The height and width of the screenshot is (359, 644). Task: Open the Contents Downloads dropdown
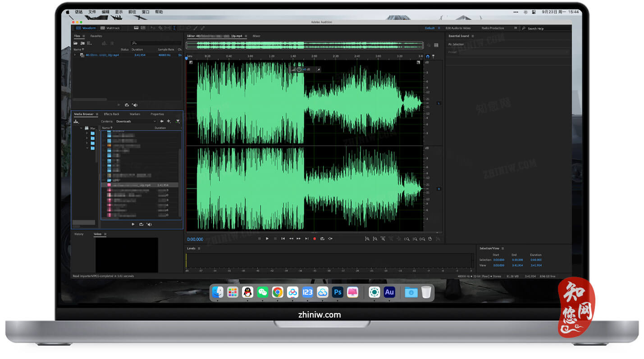(x=136, y=121)
